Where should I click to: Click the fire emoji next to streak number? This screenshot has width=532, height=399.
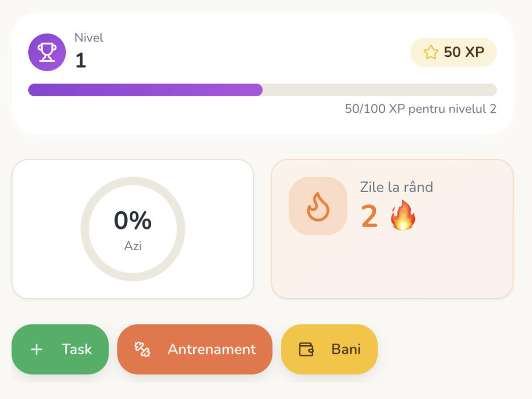coord(403,216)
